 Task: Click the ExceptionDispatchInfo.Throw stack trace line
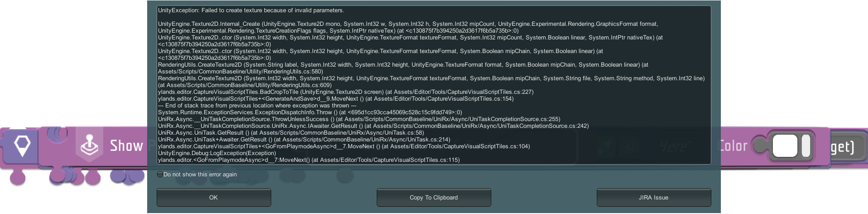[x=310, y=112]
